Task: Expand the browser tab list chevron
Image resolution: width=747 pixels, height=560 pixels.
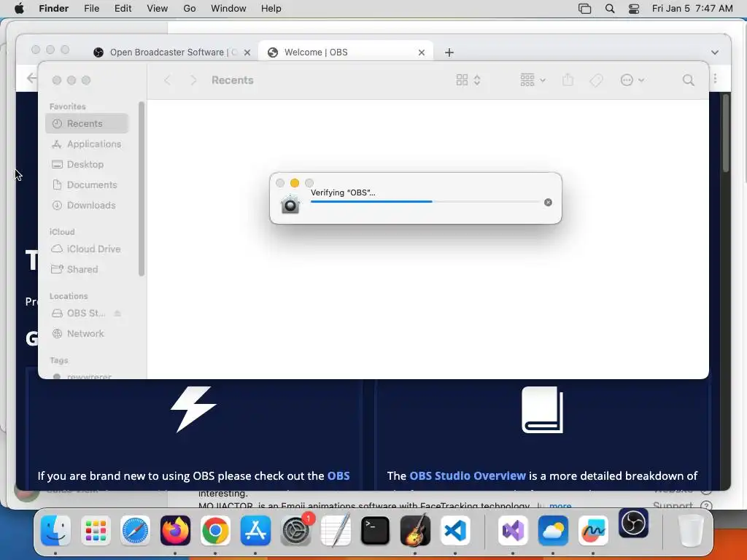Action: tap(715, 52)
